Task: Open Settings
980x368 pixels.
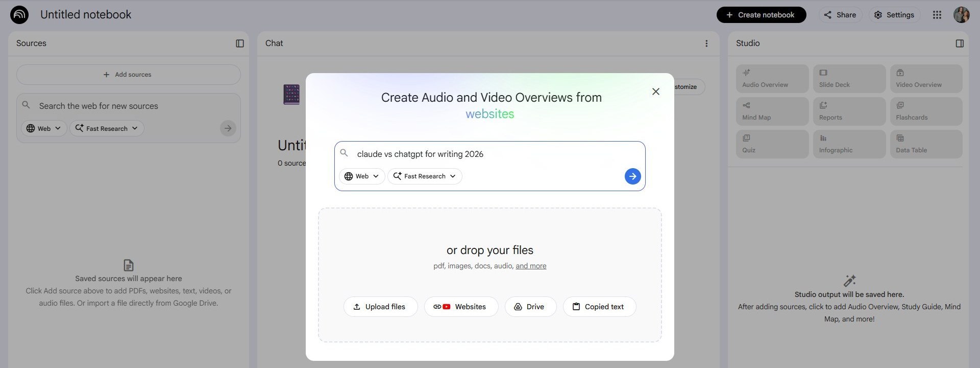Action: pos(894,15)
